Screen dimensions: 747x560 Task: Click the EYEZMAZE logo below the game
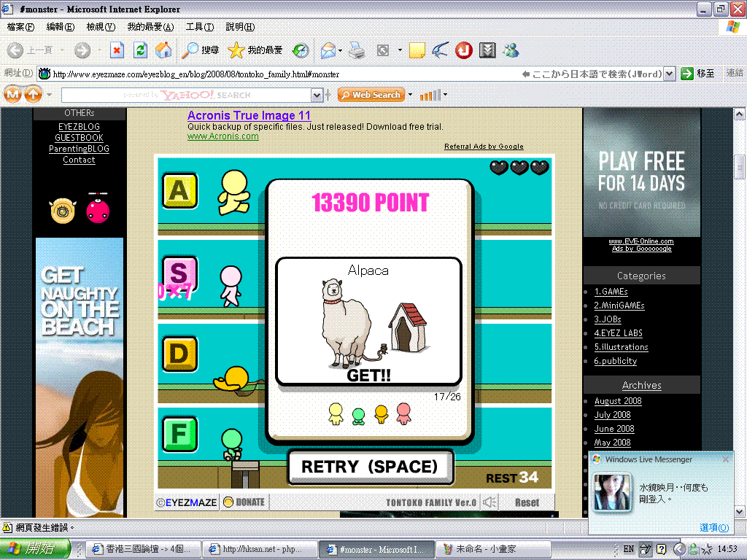click(187, 502)
